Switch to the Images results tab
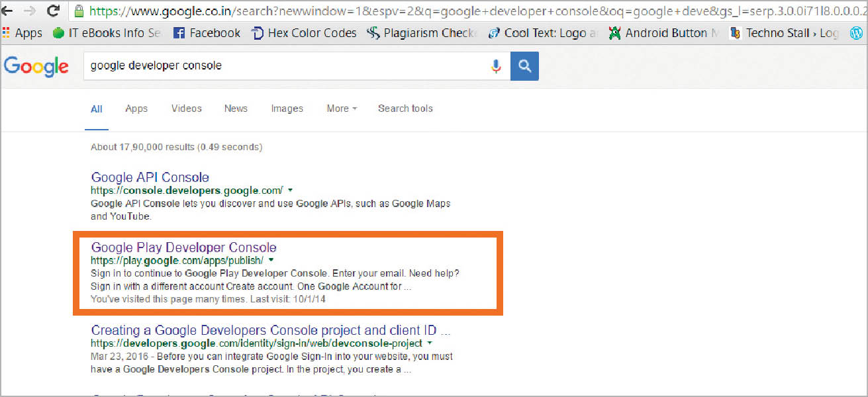Image resolution: width=868 pixels, height=397 pixels. click(x=287, y=109)
